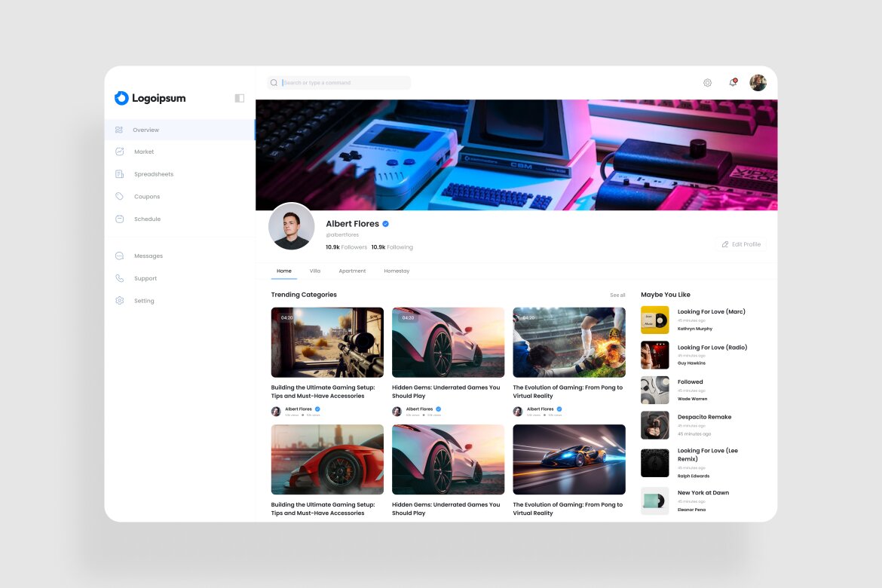Open See all trending categories
This screenshot has height=588, width=882.
point(618,295)
